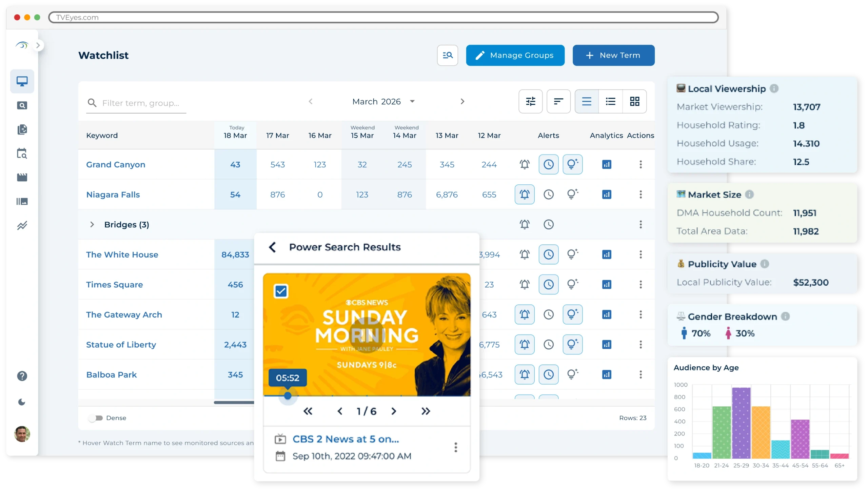Toggle the Dense rows switch

[96, 418]
